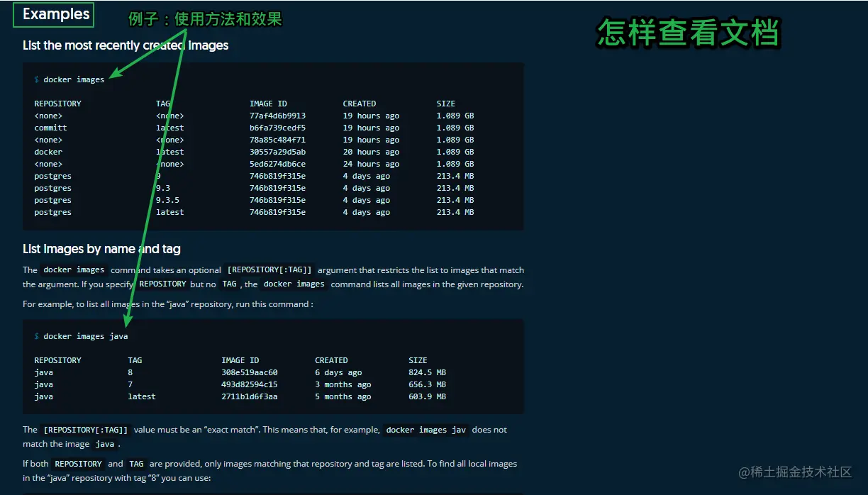Click the "5 months ago" created value
The width and height of the screenshot is (868, 495).
343,396
